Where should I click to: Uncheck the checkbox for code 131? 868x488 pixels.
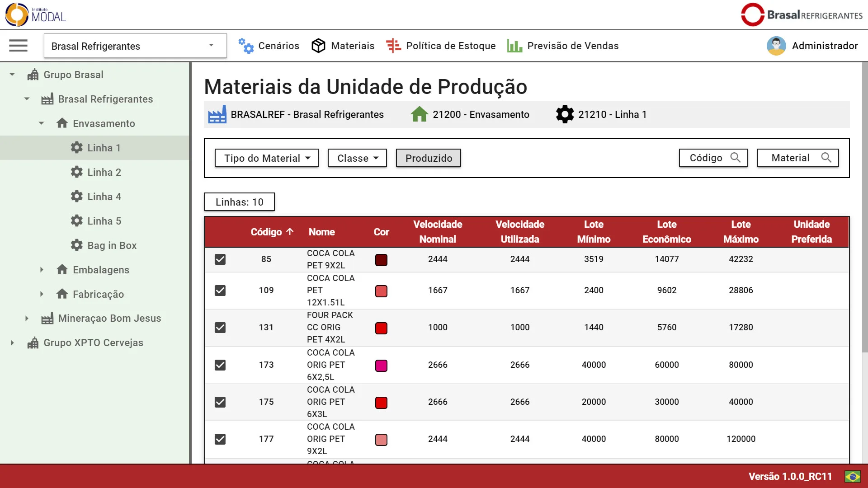point(220,328)
